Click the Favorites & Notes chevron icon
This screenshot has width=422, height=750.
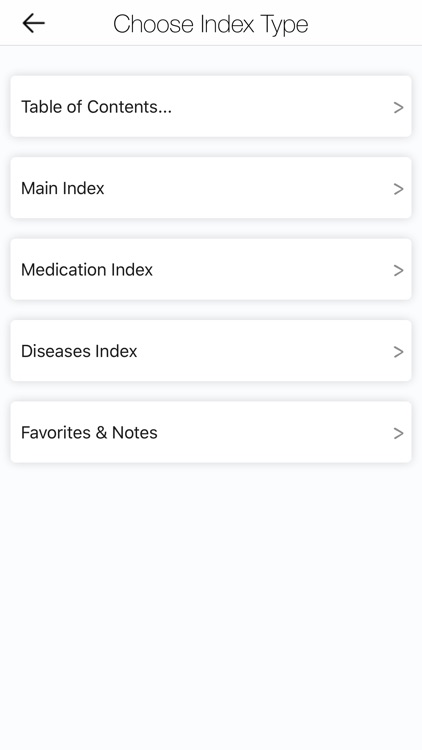coord(399,433)
